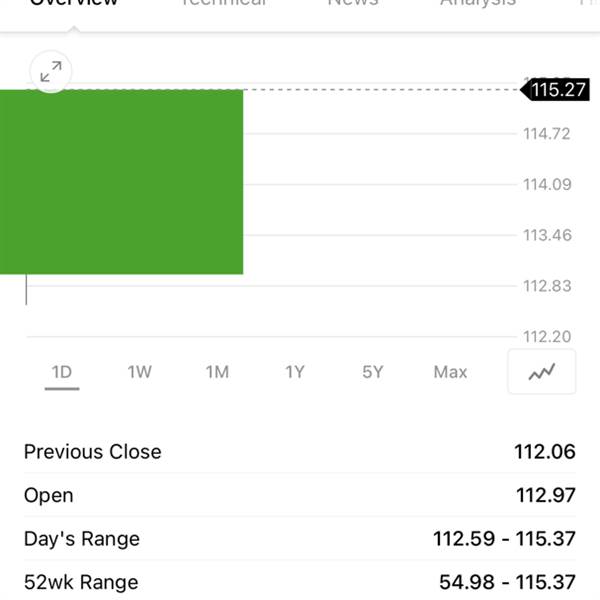This screenshot has width=600, height=600.
Task: Open the Technical tab
Action: tap(223, 3)
